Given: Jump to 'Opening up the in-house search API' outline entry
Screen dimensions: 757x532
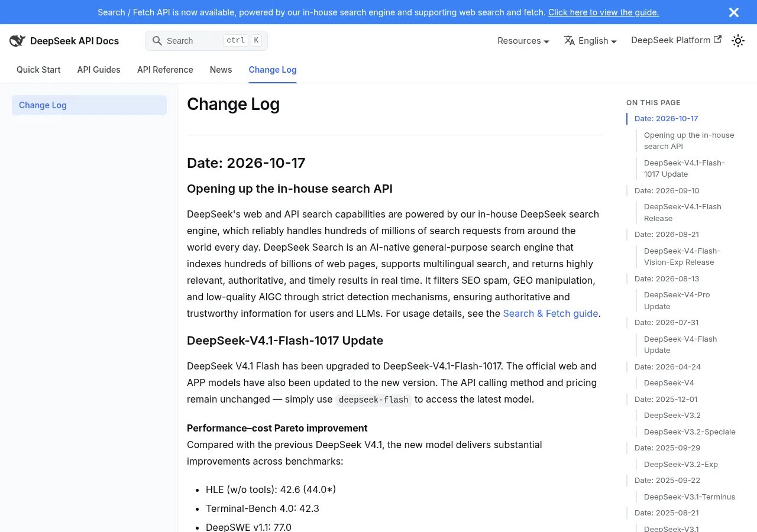Looking at the screenshot, I should click(689, 141).
